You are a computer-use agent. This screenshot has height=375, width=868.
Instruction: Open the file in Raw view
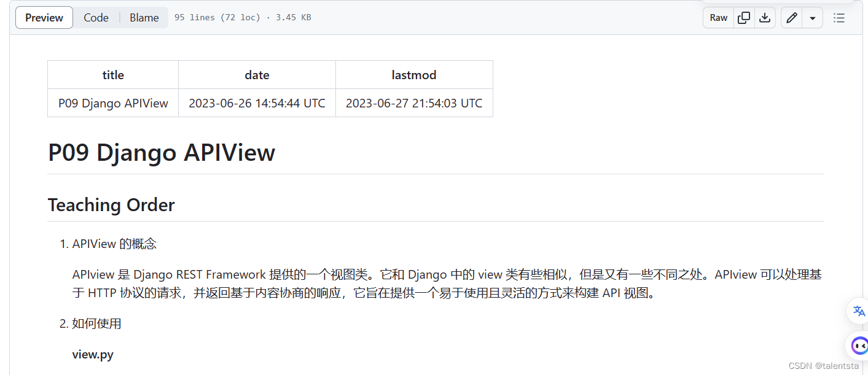coord(717,17)
